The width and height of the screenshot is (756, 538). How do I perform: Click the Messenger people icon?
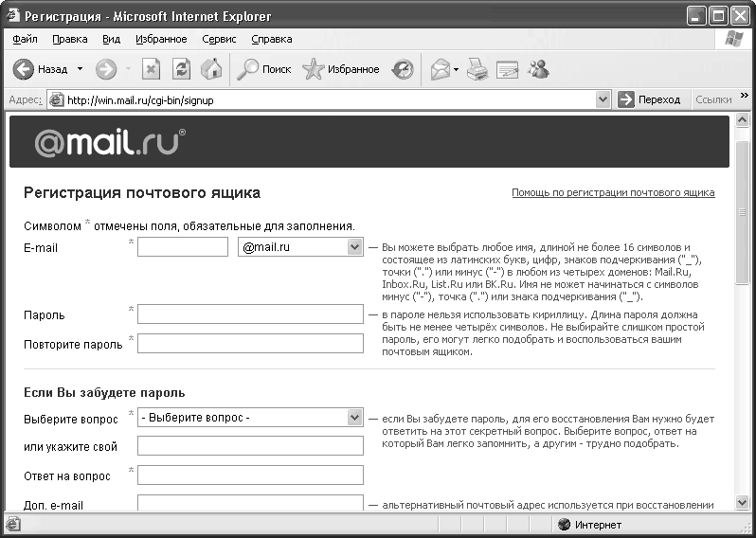[x=538, y=69]
